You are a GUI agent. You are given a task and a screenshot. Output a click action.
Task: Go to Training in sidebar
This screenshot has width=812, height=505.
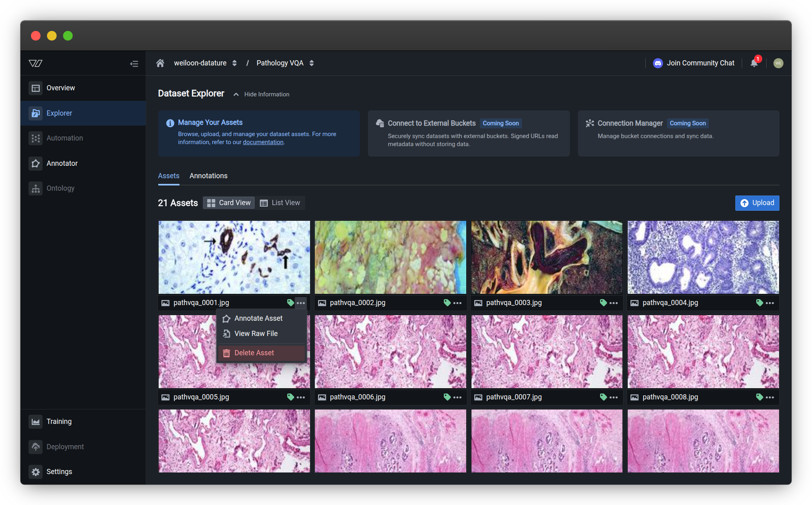click(x=59, y=422)
